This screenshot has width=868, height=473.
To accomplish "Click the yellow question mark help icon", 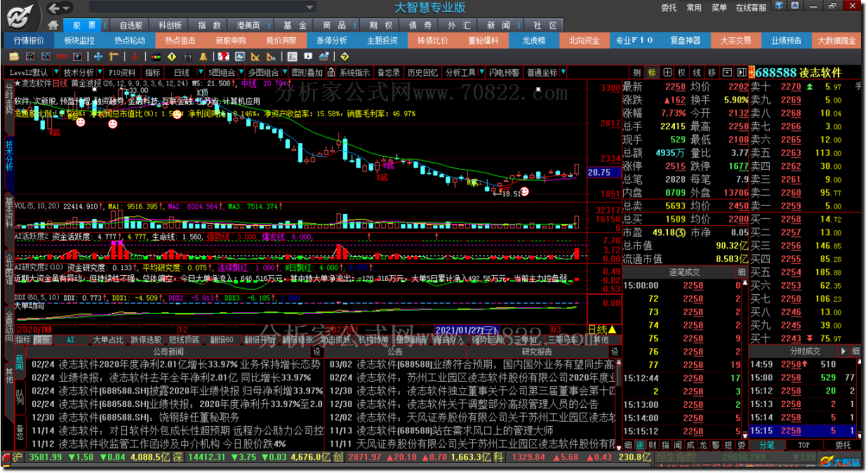I will (344, 55).
